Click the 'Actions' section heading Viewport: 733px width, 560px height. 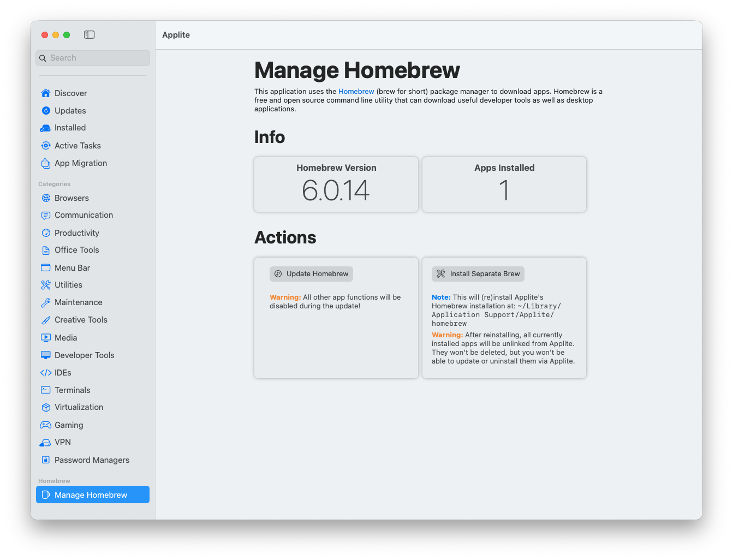(x=285, y=237)
